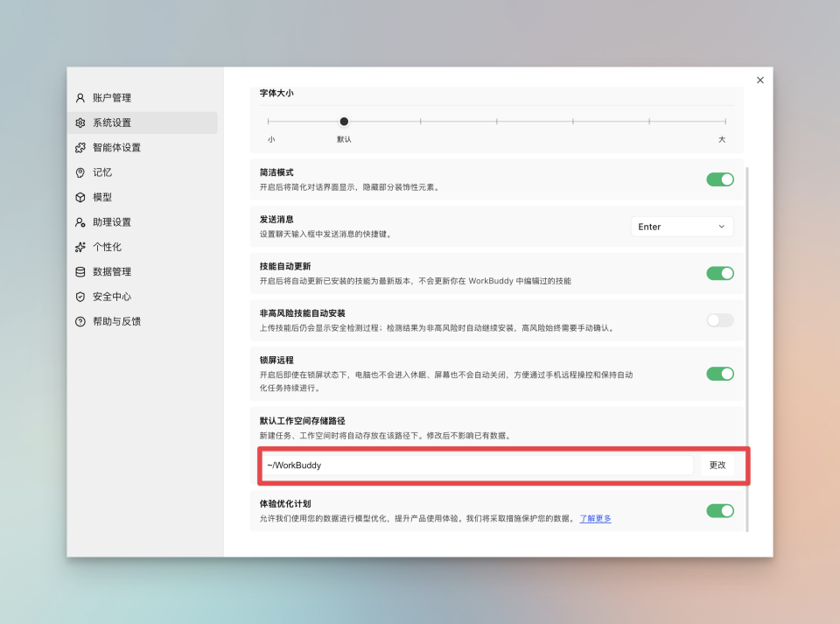Click the 记忆 head icon
Screen dimensions: 840x624
tap(80, 172)
